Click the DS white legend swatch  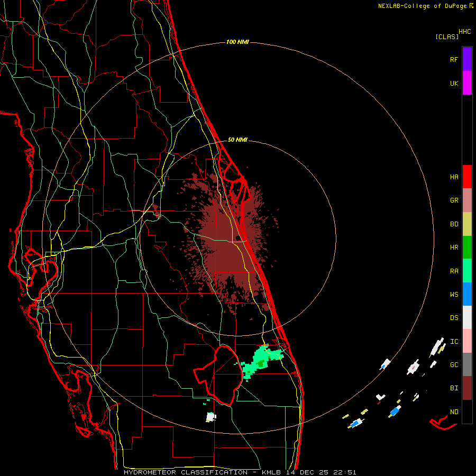(467, 317)
